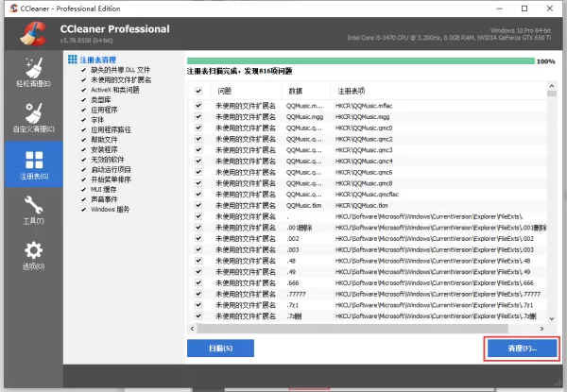Viewport: 567px width, 392px height.
Task: Open the Easy Clean (轻松清理) section
Action: coord(34,73)
